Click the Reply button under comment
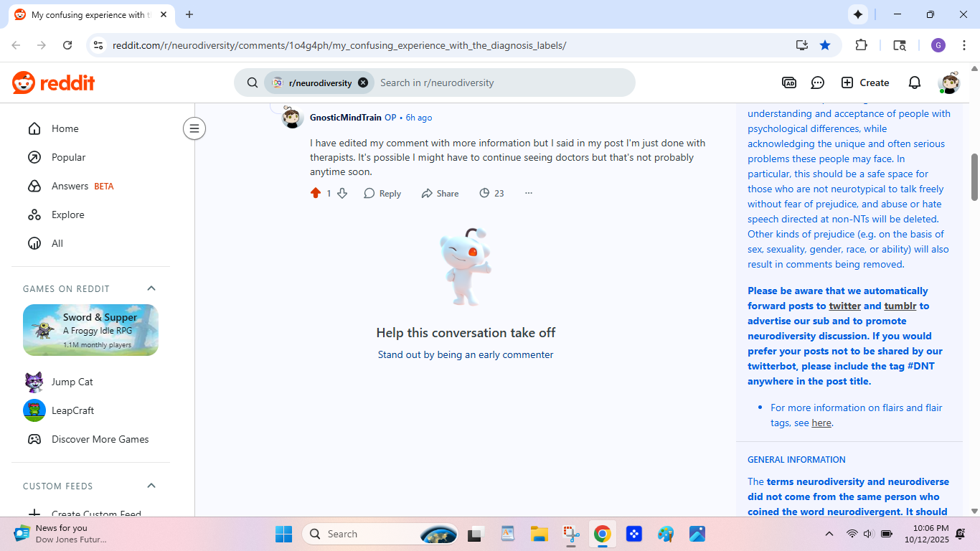This screenshot has width=980, height=551. [x=382, y=193]
